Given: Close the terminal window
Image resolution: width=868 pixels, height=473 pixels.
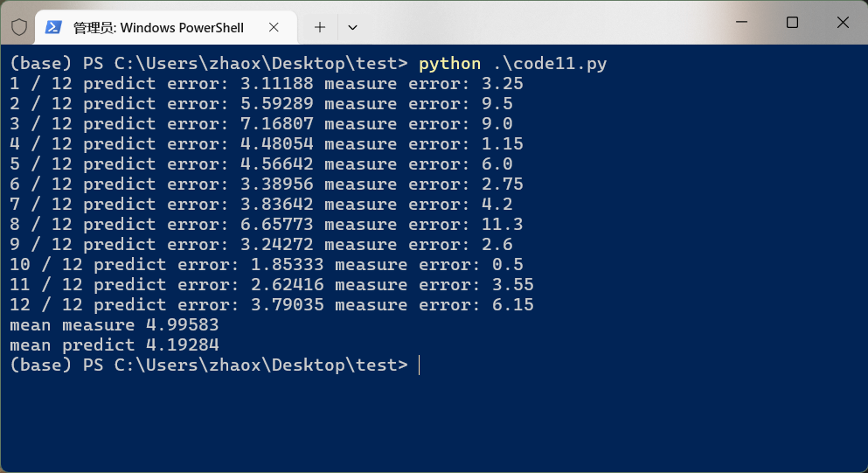Looking at the screenshot, I should coord(843,22).
